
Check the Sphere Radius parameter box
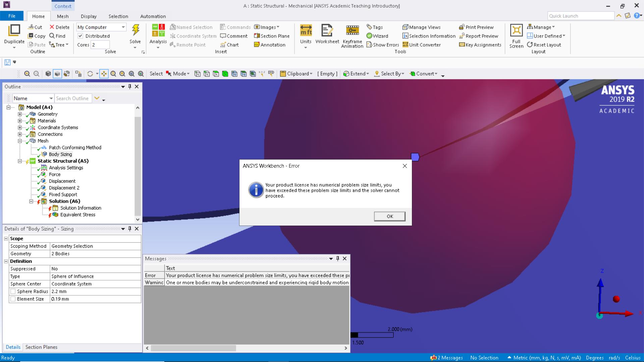click(13, 291)
